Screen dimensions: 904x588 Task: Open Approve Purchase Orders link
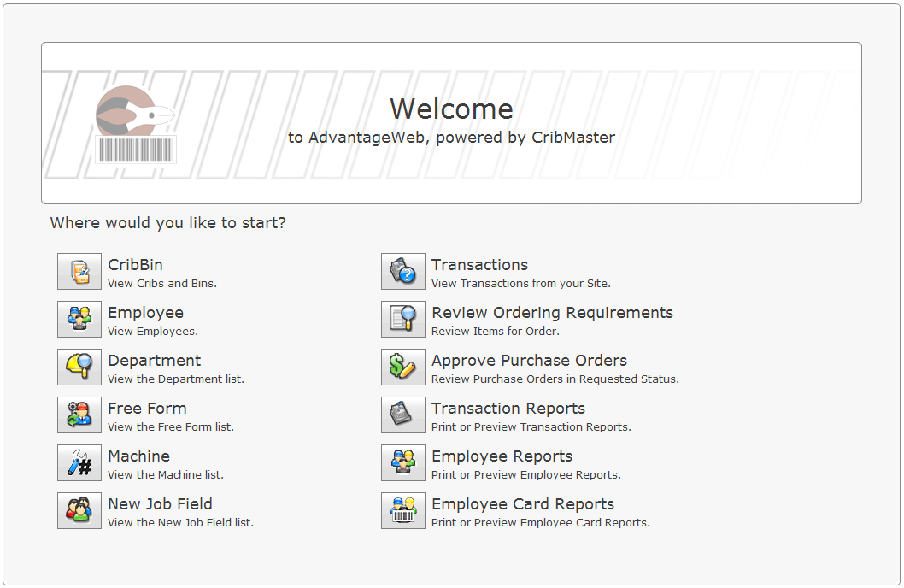tap(529, 361)
